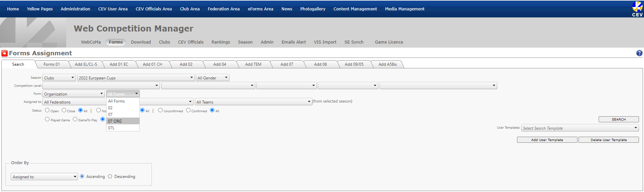Switch to the Add 09/05 tab
This screenshot has width=644, height=192.
(354, 64)
